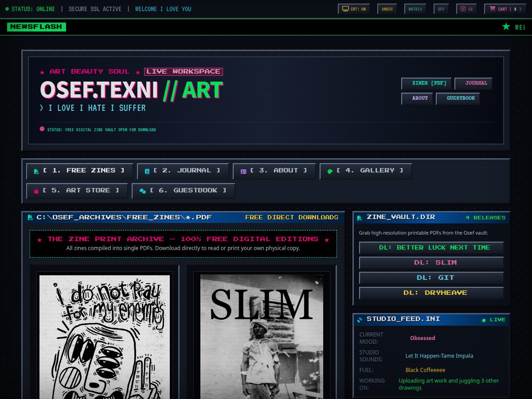Open the 2. JOURNAL section
The width and height of the screenshot is (532, 399).
coord(183,171)
